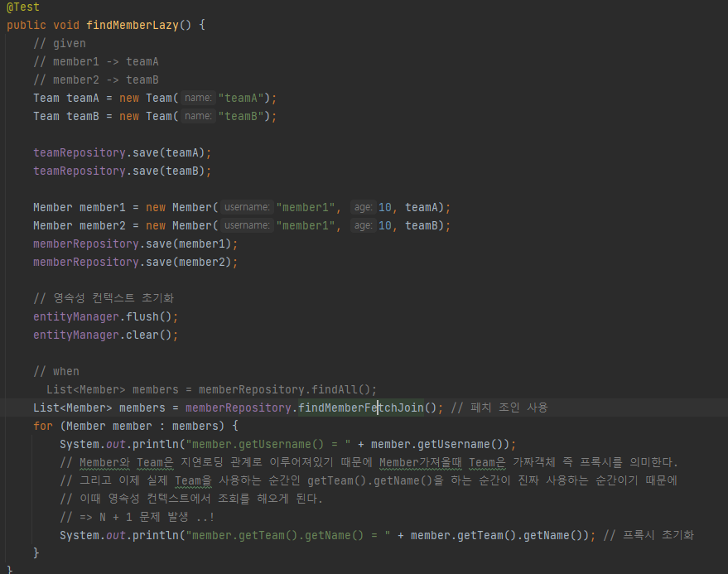Click method name findMemberLazy
This screenshot has width=728, height=574.
coord(133,25)
